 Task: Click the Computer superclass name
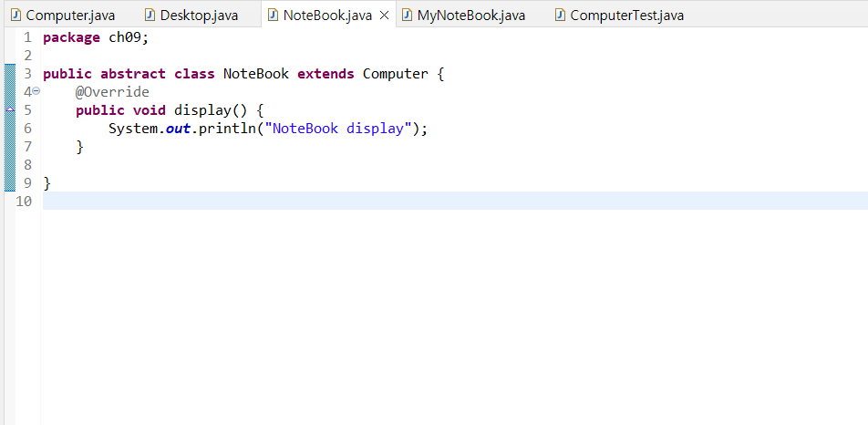click(x=396, y=74)
